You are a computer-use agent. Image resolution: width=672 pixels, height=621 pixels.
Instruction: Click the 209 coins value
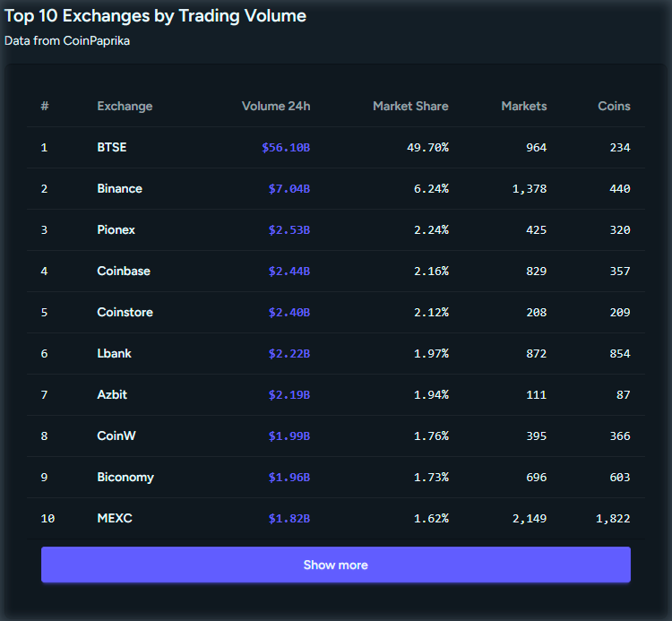[x=620, y=312]
